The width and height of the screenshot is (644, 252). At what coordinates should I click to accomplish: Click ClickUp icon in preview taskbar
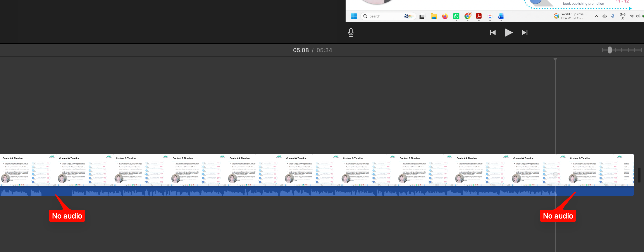[x=490, y=16]
